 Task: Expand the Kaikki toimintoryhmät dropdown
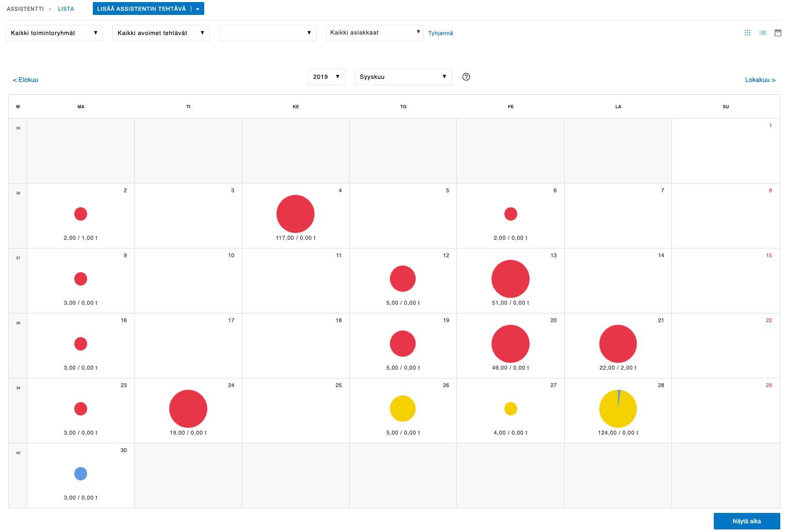54,33
